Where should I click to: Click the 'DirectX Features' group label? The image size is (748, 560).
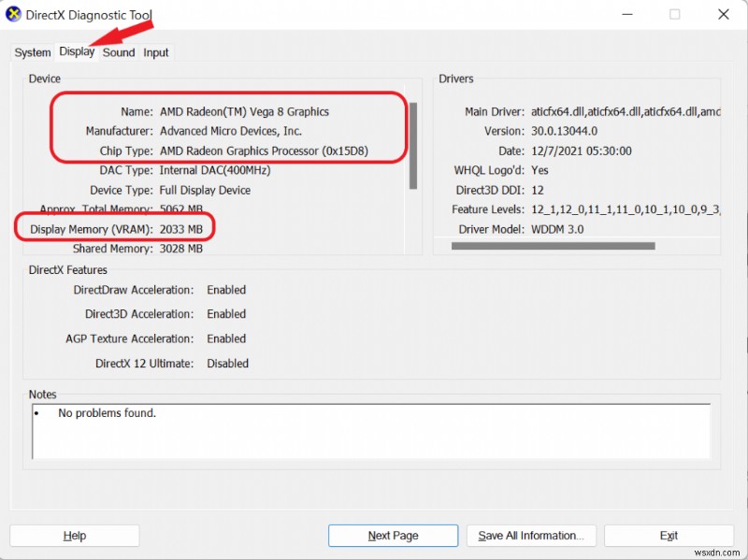[67, 270]
